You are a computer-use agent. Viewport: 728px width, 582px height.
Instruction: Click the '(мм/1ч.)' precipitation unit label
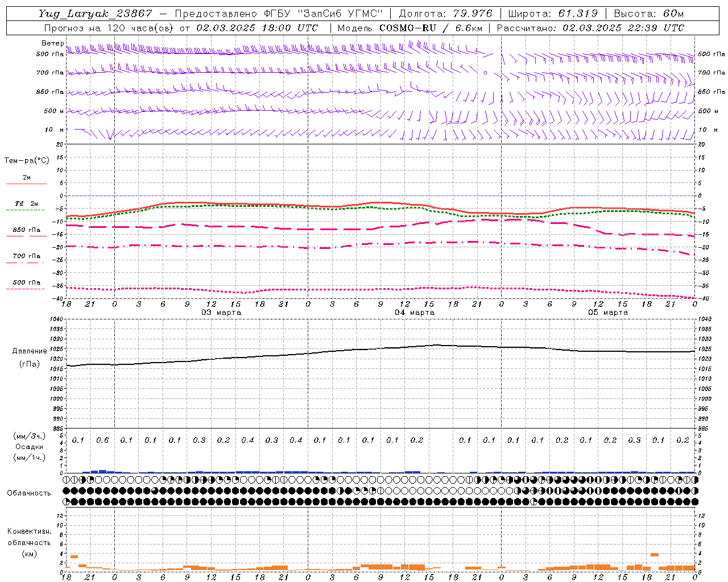[30, 458]
